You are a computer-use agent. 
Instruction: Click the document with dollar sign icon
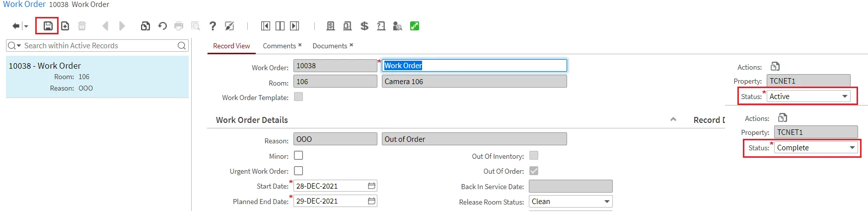pos(331,26)
